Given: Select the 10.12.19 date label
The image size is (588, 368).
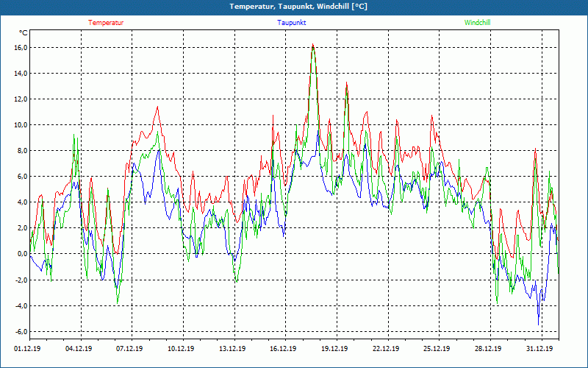Looking at the screenshot, I should 180,350.
